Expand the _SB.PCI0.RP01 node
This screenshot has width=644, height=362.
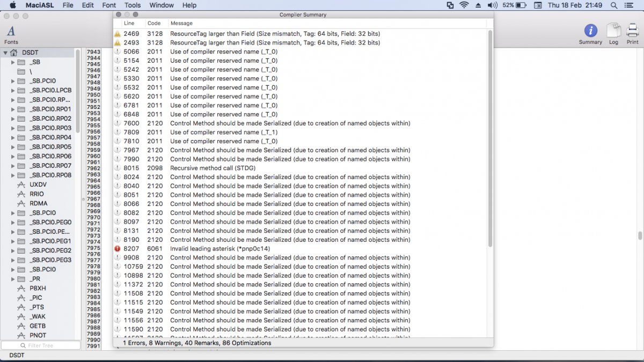(x=13, y=109)
